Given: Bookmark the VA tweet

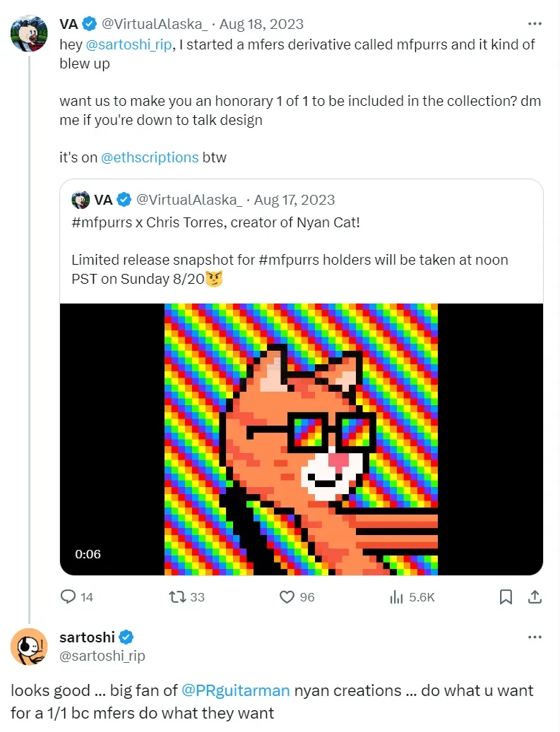Looking at the screenshot, I should coord(506,597).
